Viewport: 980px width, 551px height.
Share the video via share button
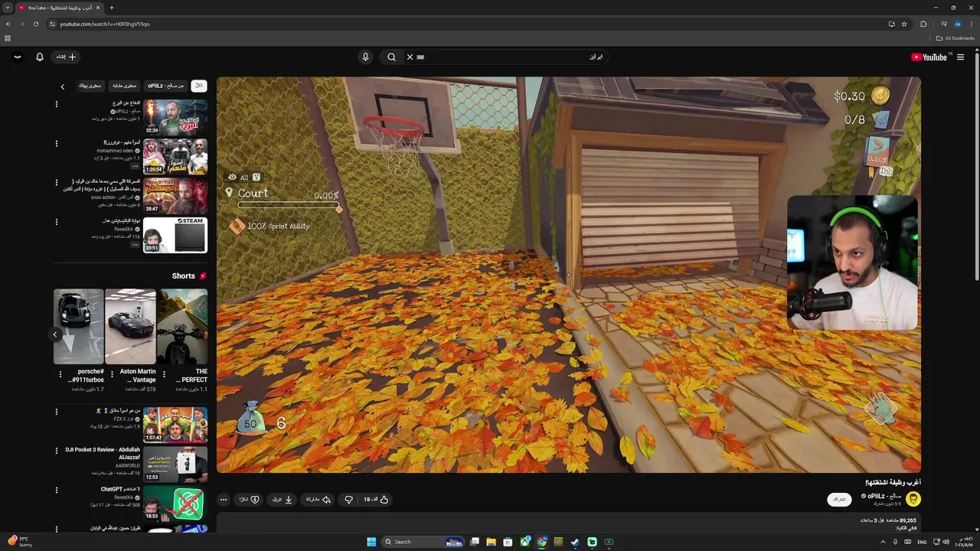click(x=318, y=500)
